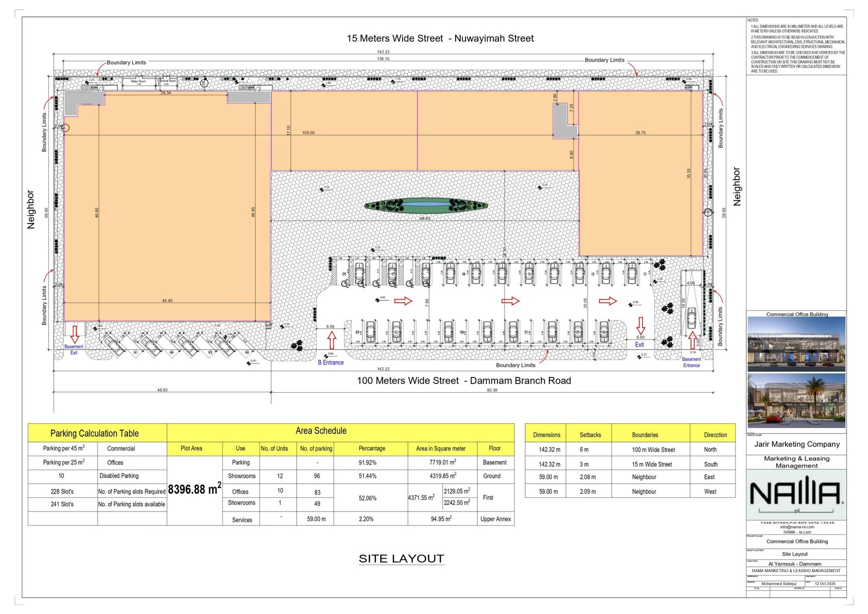Click the 8396.88 m² plot area value
The height and width of the screenshot is (614, 868).
(x=194, y=489)
